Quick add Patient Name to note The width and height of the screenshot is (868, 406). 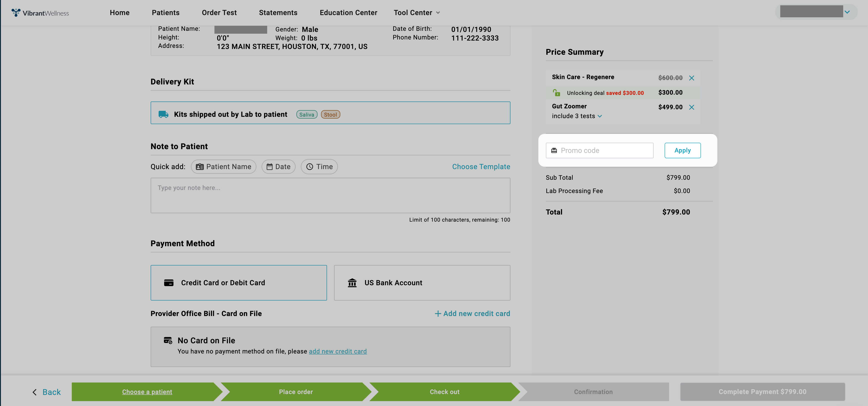[x=223, y=167]
